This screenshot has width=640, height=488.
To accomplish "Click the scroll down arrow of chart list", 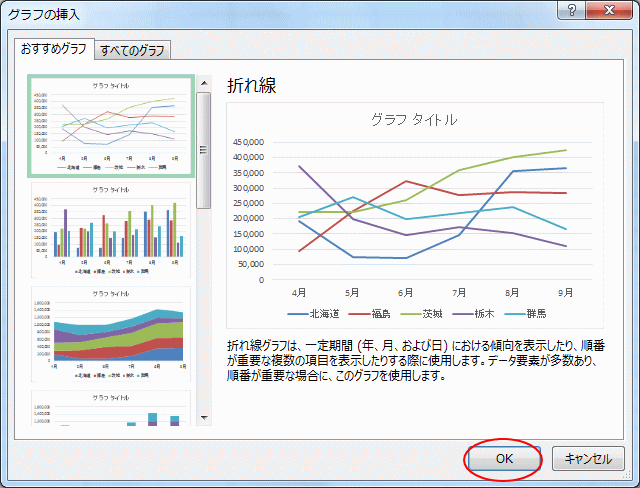I will click(204, 417).
